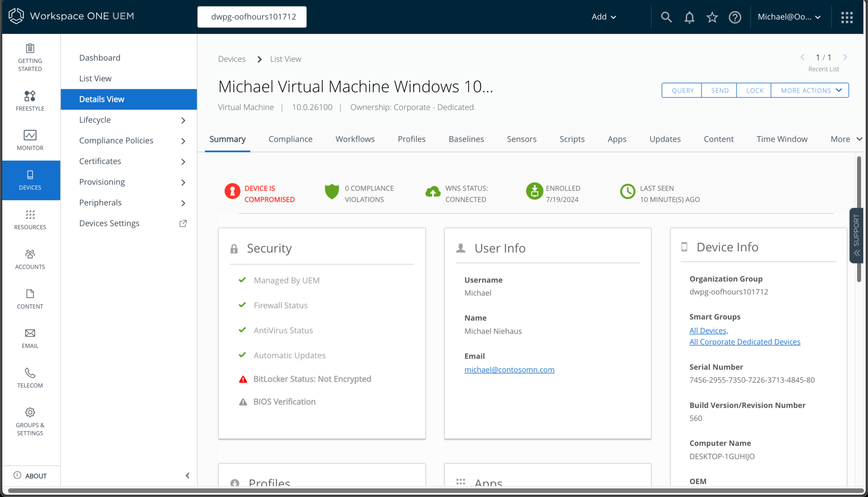Viewport: 868px width, 497px height.
Task: Switch to the Compliance tab
Action: (x=290, y=139)
